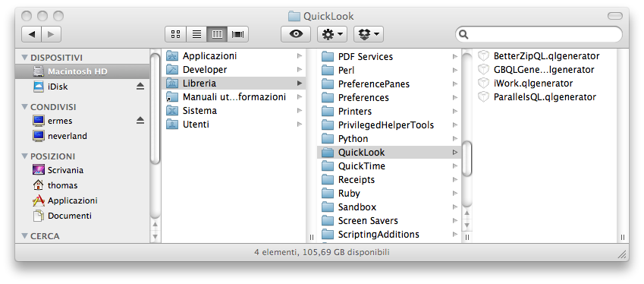
Task: Switch to icon view
Action: coord(175,34)
